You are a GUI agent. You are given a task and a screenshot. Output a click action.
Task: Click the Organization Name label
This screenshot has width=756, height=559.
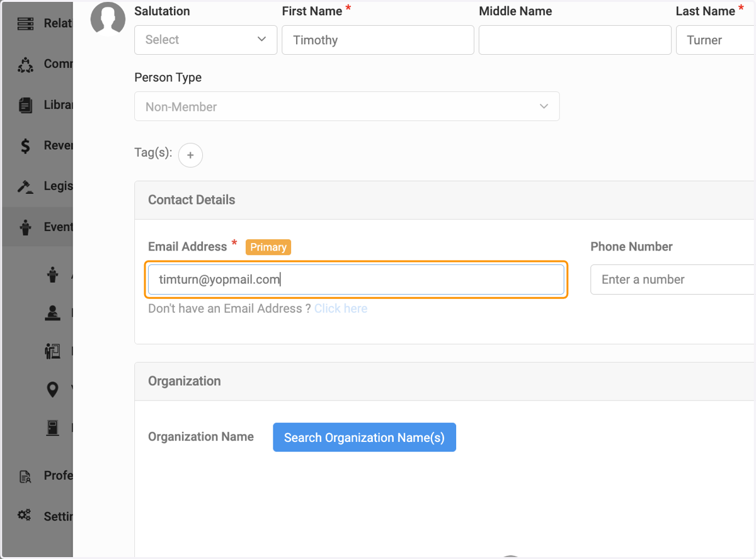201,437
